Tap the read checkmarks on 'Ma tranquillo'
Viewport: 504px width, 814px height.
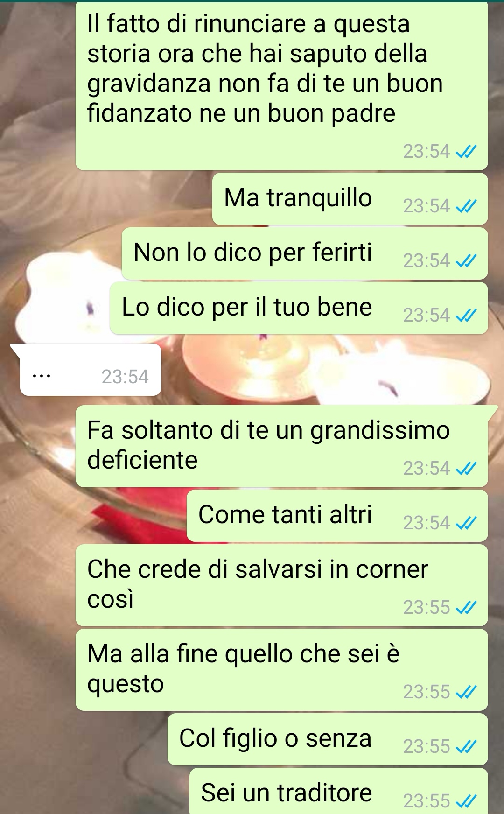(466, 206)
